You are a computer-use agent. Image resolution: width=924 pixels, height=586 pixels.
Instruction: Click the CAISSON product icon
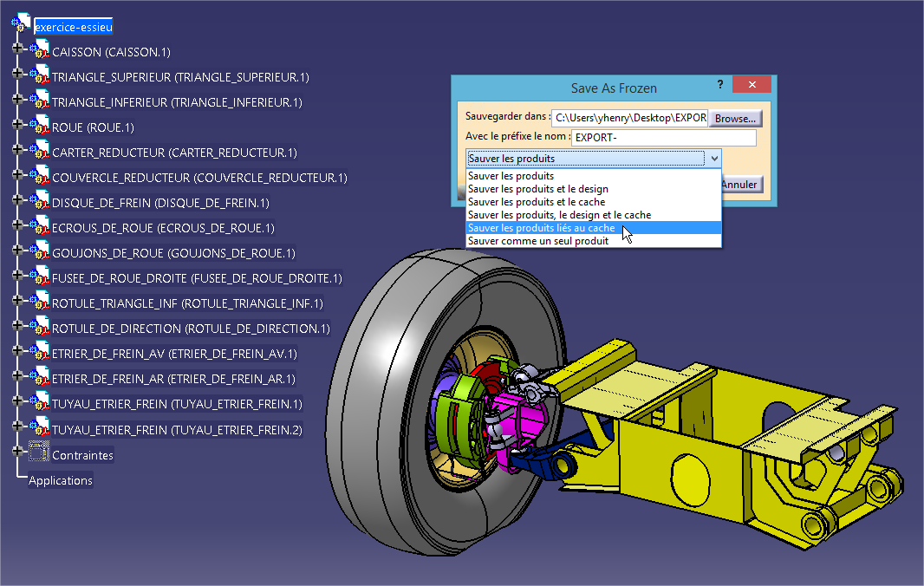(40, 50)
